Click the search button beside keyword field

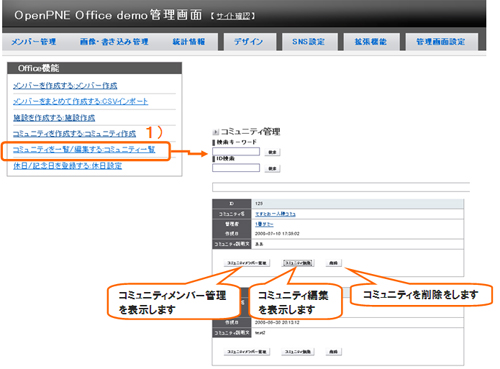tap(272, 152)
